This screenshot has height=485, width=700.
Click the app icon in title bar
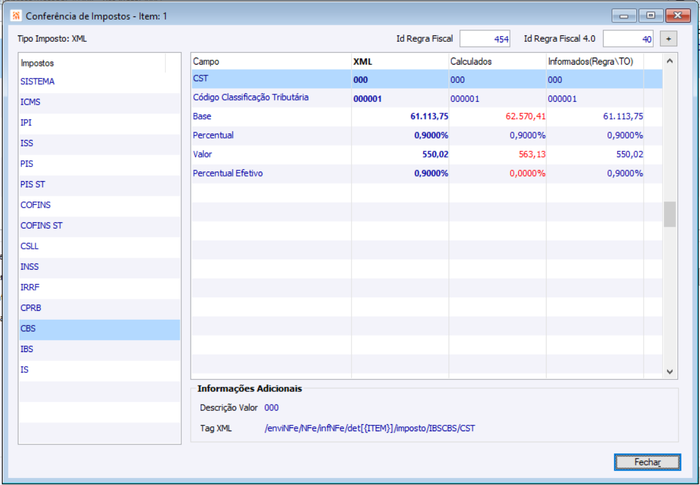[x=16, y=16]
